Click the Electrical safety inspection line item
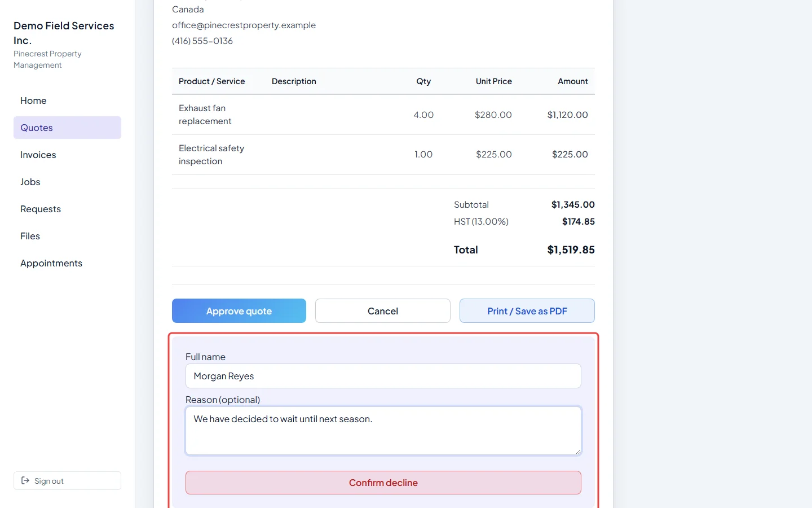This screenshot has height=508, width=812. (383, 155)
